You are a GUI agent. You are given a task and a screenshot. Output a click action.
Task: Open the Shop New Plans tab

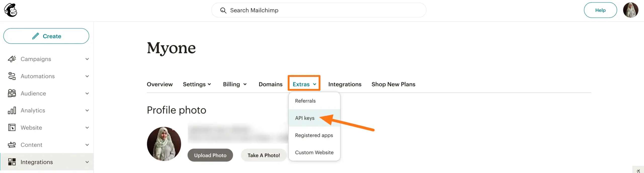tap(393, 84)
